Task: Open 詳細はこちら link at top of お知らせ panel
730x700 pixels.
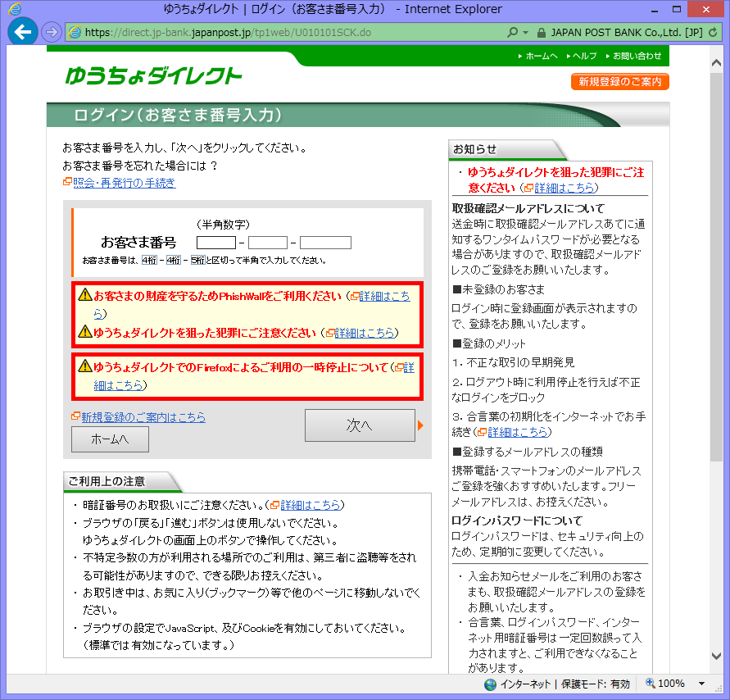Action: (565, 188)
